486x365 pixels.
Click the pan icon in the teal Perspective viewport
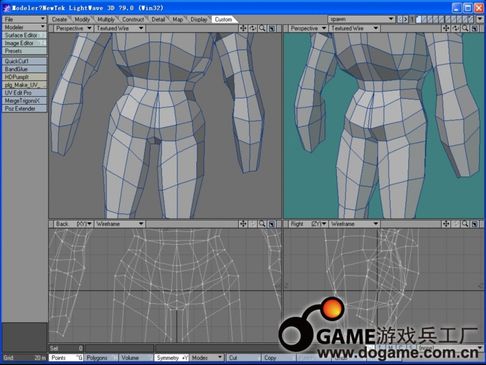pos(446,28)
